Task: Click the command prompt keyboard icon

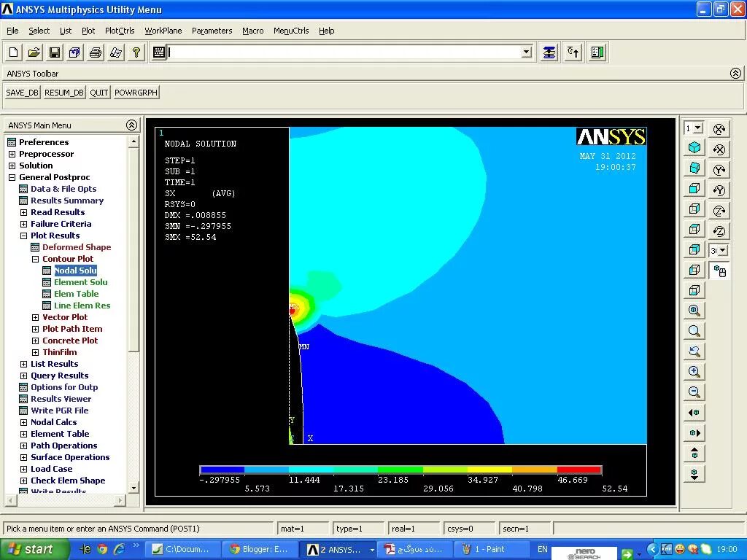Action: [158, 52]
